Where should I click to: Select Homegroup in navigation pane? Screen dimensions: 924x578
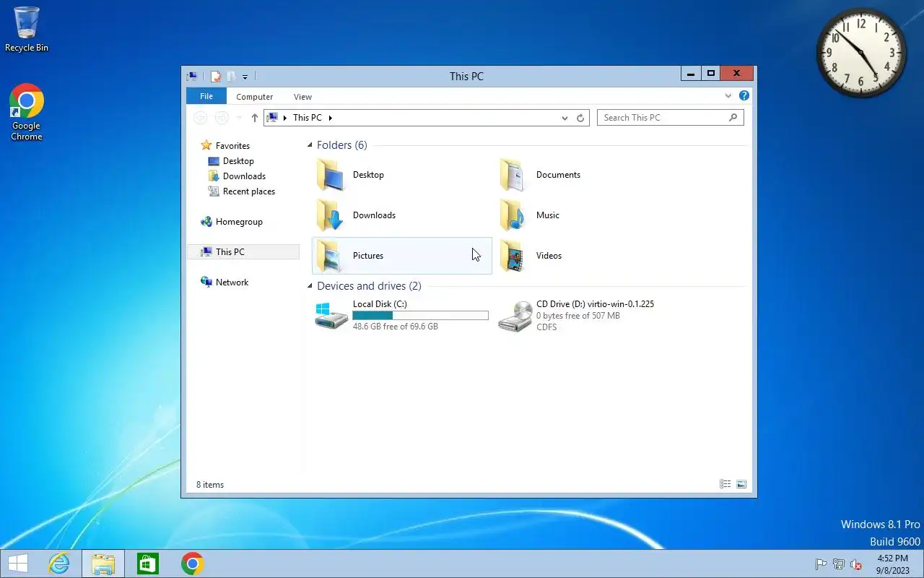click(x=239, y=222)
